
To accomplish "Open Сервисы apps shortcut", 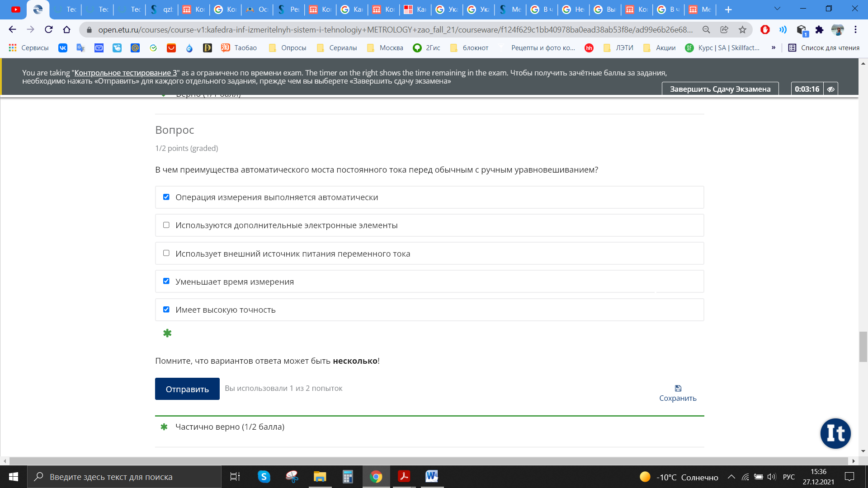I will (x=28, y=48).
